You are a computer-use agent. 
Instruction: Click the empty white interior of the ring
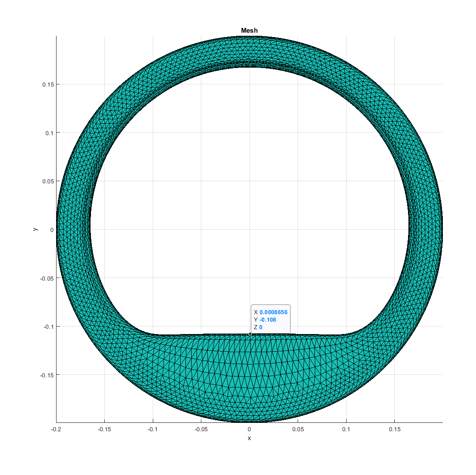point(249,199)
